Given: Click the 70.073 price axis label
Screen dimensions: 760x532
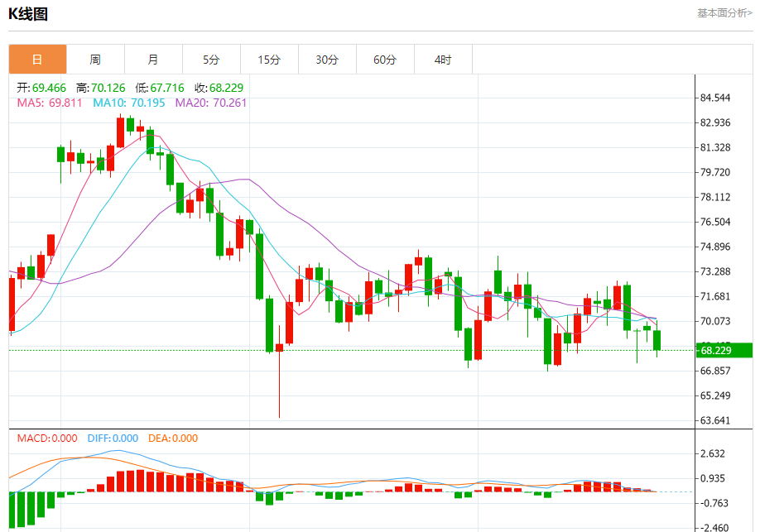Looking at the screenshot, I should (x=715, y=321).
